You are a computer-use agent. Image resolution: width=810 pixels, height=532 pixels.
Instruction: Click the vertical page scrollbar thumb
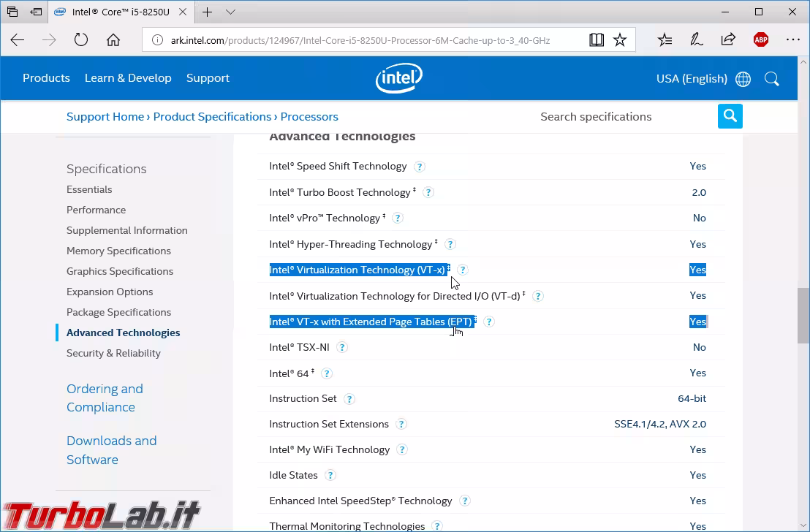[803, 316]
